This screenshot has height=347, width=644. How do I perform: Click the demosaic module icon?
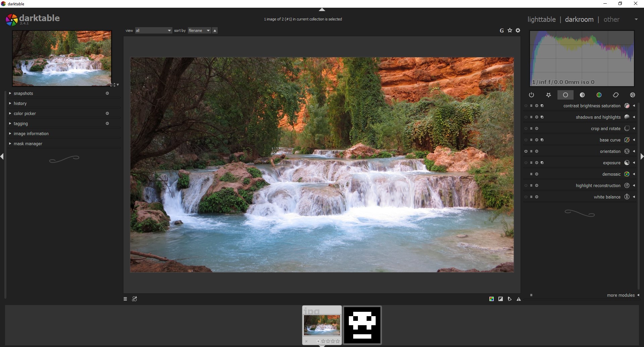coord(627,174)
